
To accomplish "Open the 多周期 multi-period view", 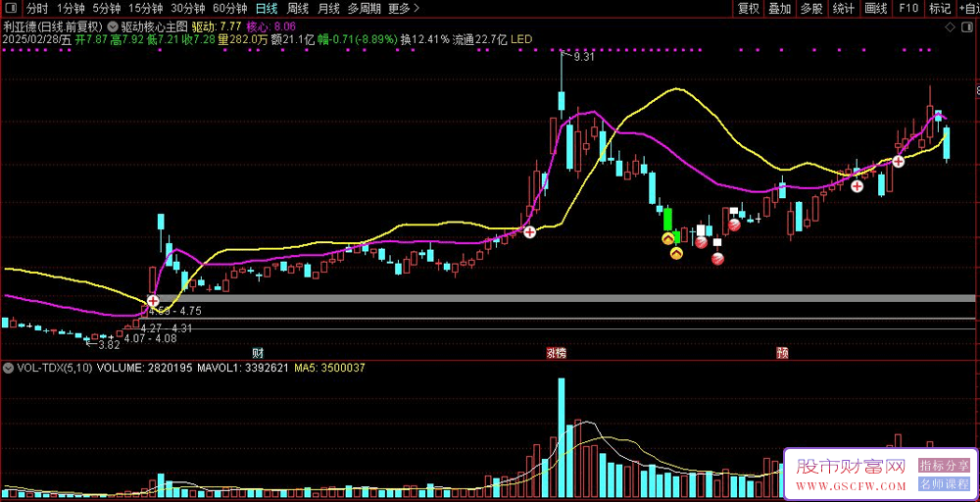I will [x=364, y=8].
